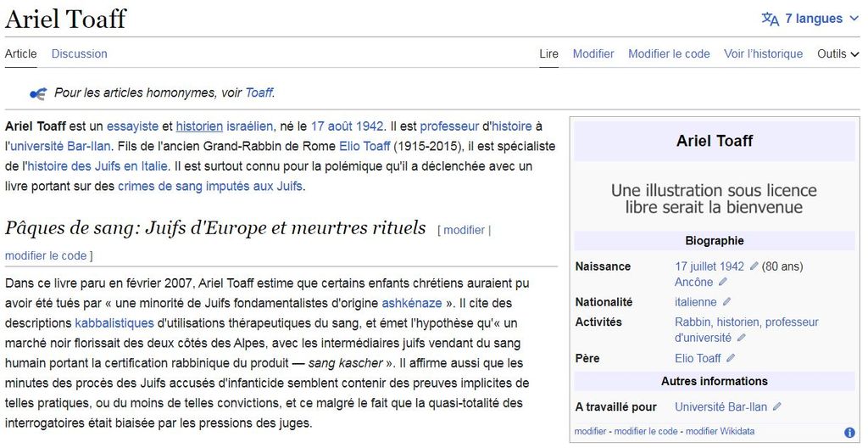This screenshot has height=448, width=868.
Task: Click the pencil icon next to birth date
Action: [754, 266]
